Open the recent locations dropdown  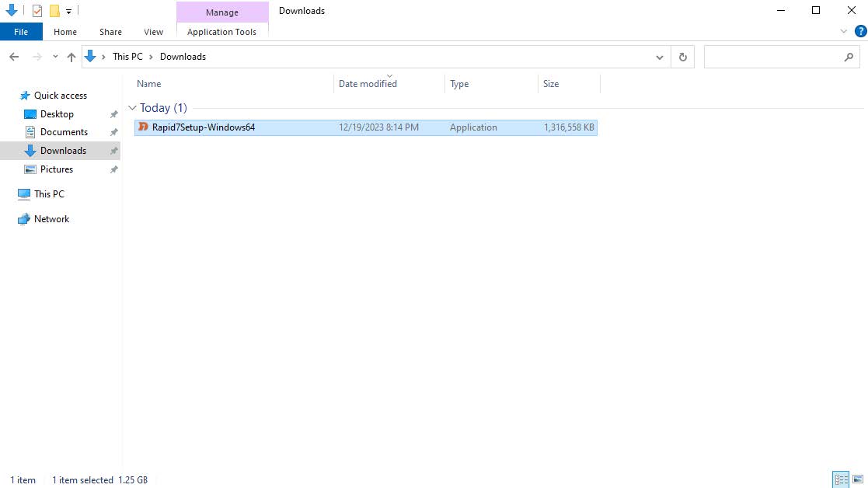click(55, 57)
